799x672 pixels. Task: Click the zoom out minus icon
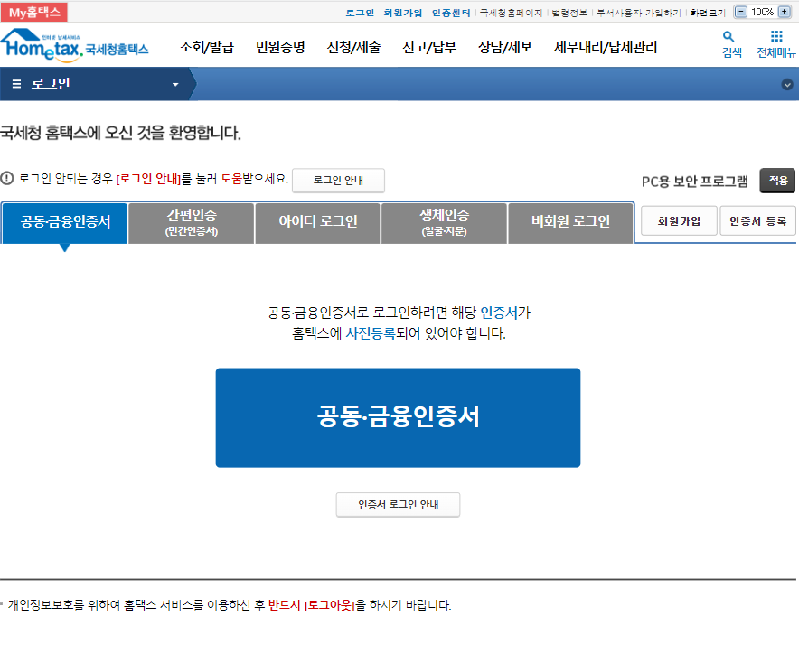coord(741,12)
